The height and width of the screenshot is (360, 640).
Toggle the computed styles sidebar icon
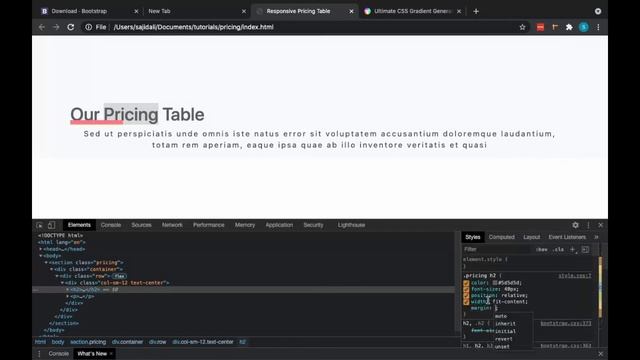click(x=585, y=249)
